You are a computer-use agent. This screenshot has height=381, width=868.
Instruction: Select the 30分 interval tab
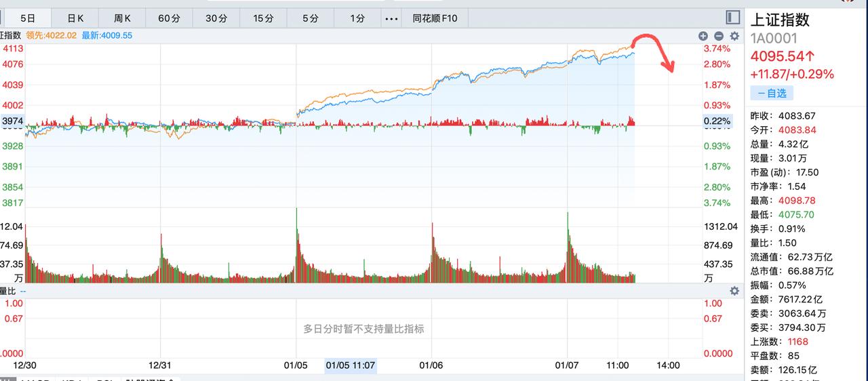216,18
